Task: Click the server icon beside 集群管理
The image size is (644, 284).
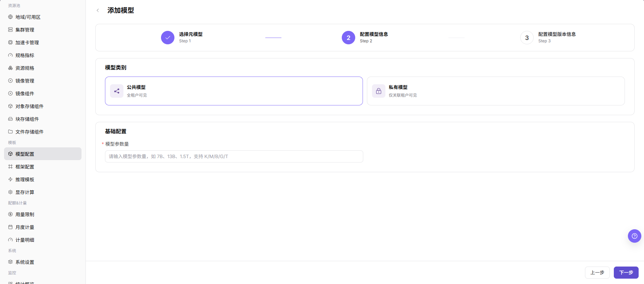Action: 10,30
